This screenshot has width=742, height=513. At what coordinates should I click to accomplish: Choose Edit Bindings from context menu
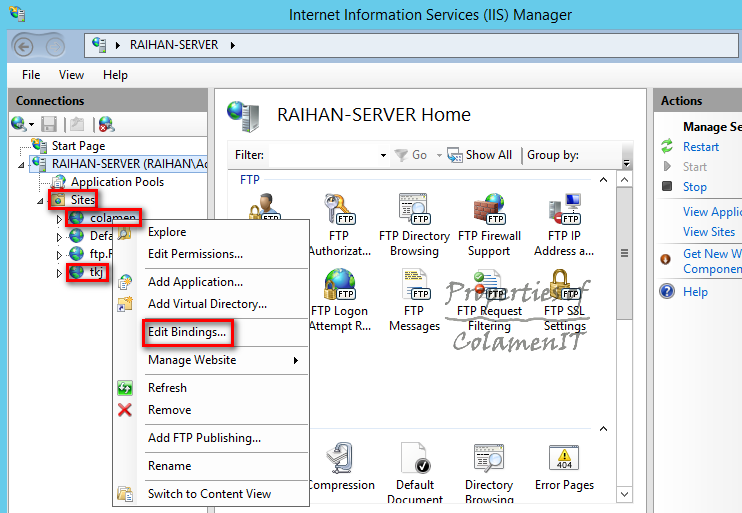tap(187, 332)
